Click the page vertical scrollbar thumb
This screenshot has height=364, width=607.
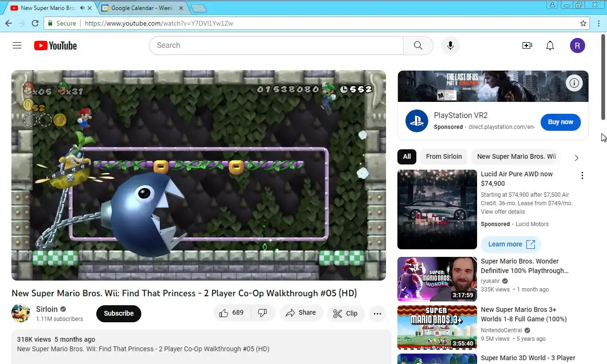(x=604, y=77)
